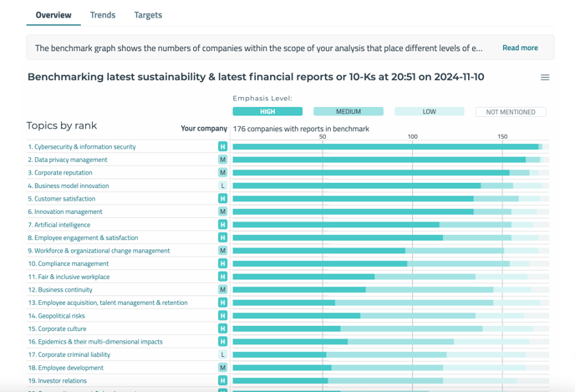Click the L badge for Business model innovation
This screenshot has height=392, width=575.
(222, 186)
